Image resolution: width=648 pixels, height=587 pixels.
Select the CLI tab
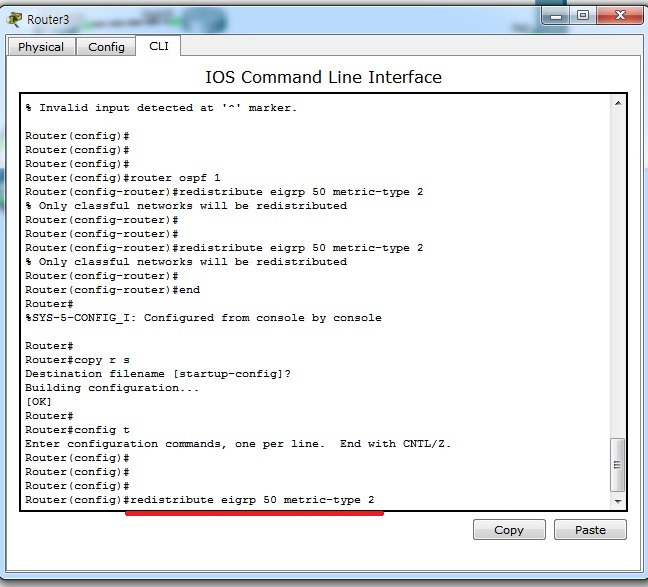pos(159,46)
